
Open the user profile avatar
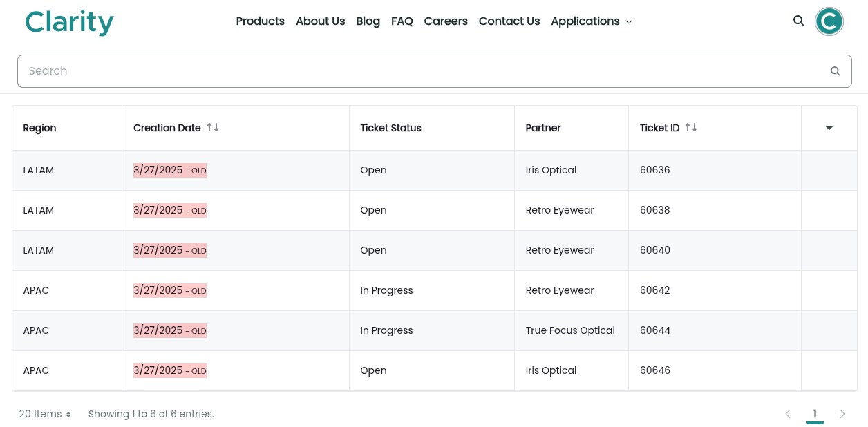click(x=829, y=21)
